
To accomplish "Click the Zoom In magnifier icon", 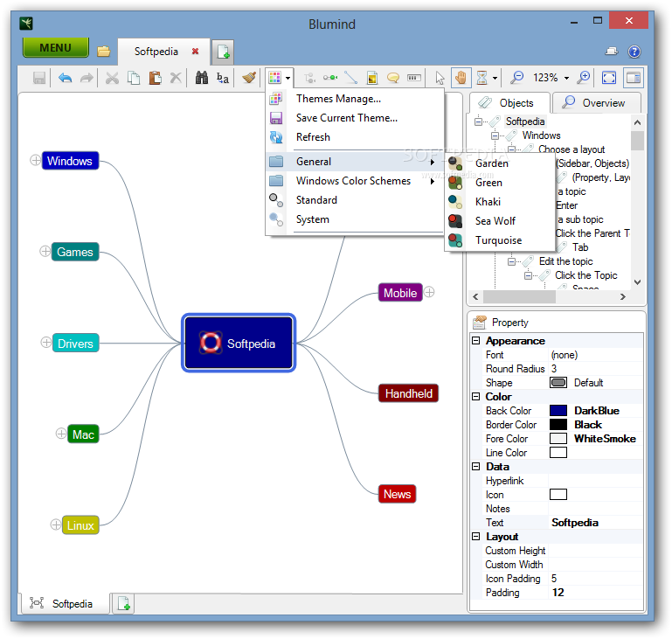I will coord(583,78).
